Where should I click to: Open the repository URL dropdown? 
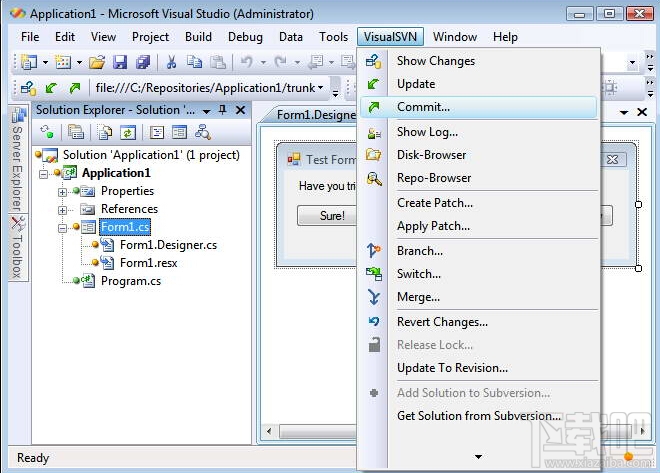(321, 88)
